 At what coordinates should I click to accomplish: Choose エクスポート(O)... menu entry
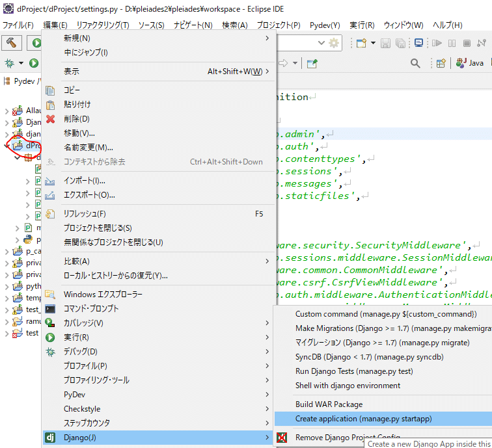pyautogui.click(x=159, y=195)
